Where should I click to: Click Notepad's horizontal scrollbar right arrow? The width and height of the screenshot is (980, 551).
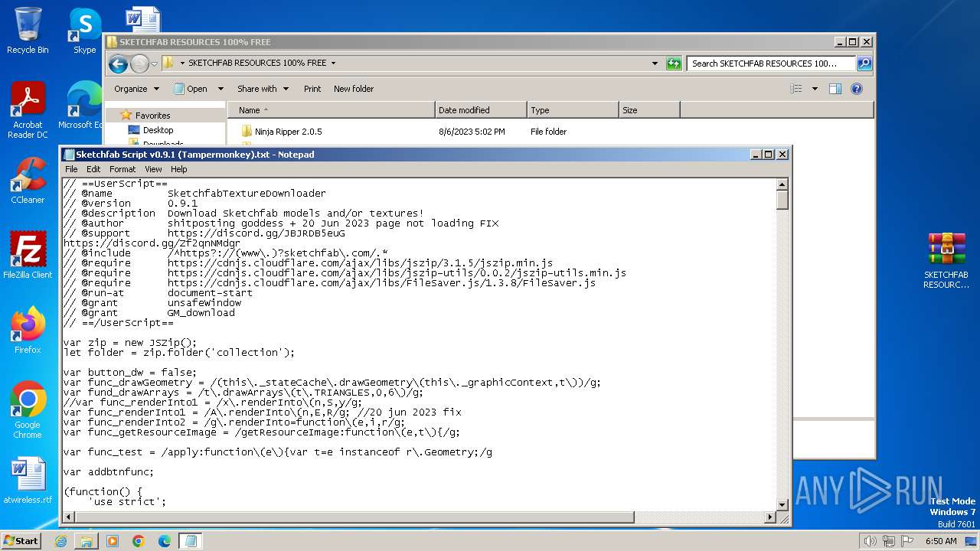coord(770,517)
